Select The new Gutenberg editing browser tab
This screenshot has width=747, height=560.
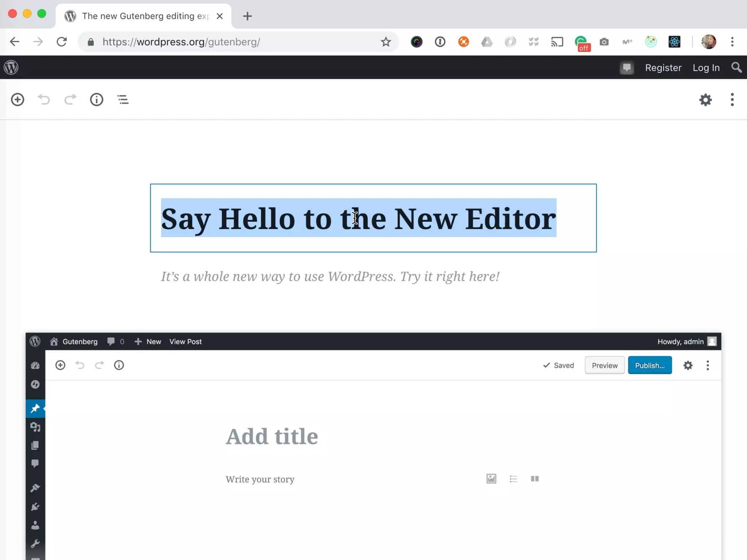pos(143,16)
